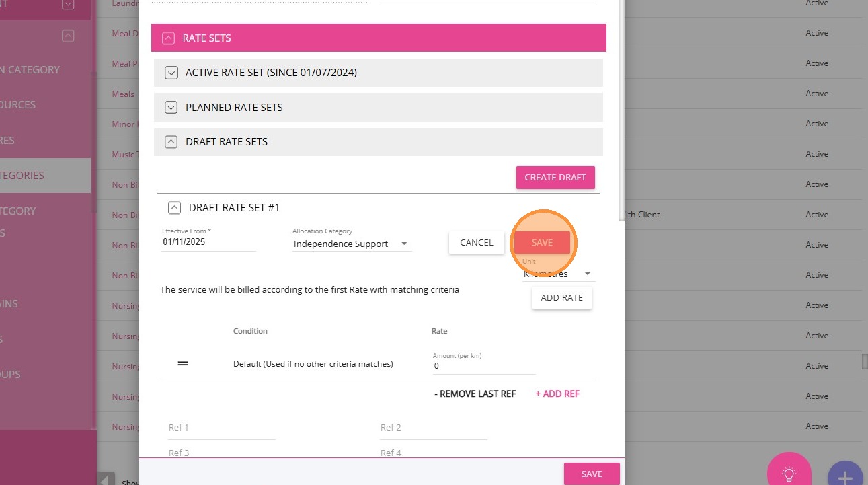
Task: Open the Unit dropdown showing Kilometres
Action: 558,274
